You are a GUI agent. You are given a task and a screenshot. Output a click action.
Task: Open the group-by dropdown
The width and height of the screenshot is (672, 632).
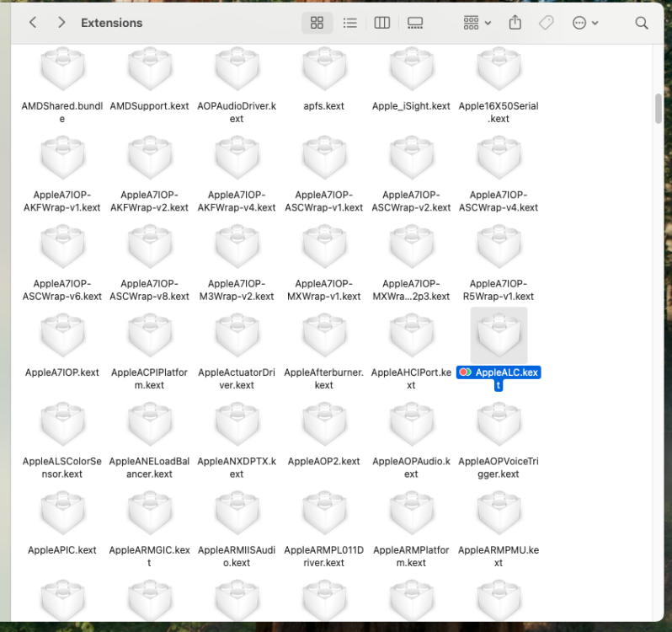click(x=477, y=23)
